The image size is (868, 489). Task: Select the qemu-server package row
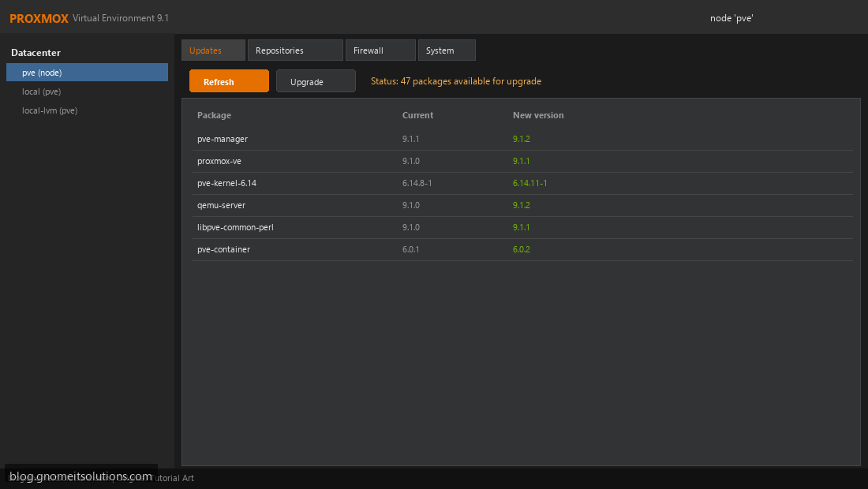[x=522, y=205]
